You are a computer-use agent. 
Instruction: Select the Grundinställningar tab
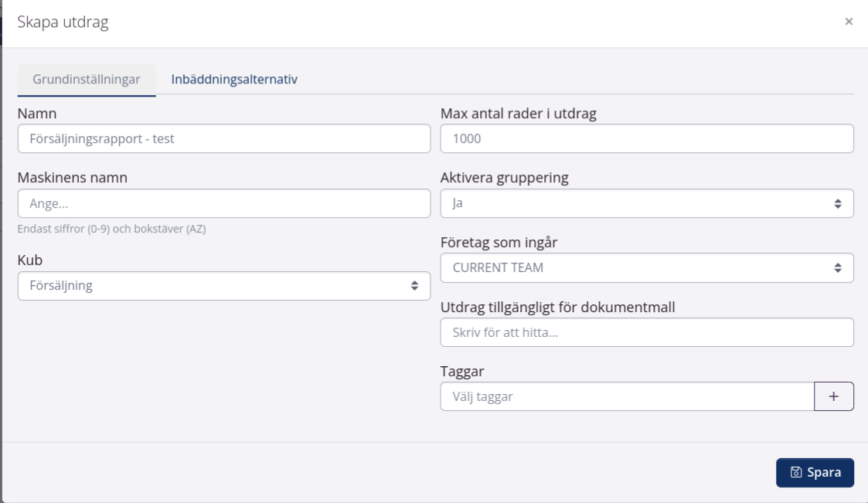pyautogui.click(x=87, y=80)
